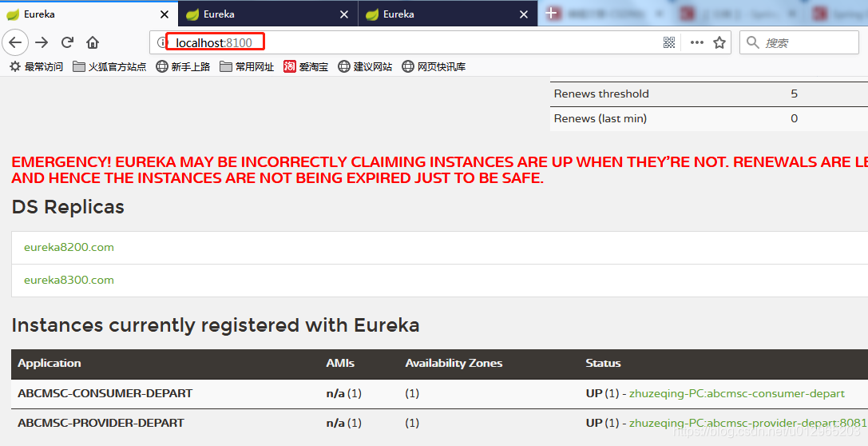This screenshot has height=446, width=868.
Task: Click the 最常访问 gear icon
Action: (15, 66)
